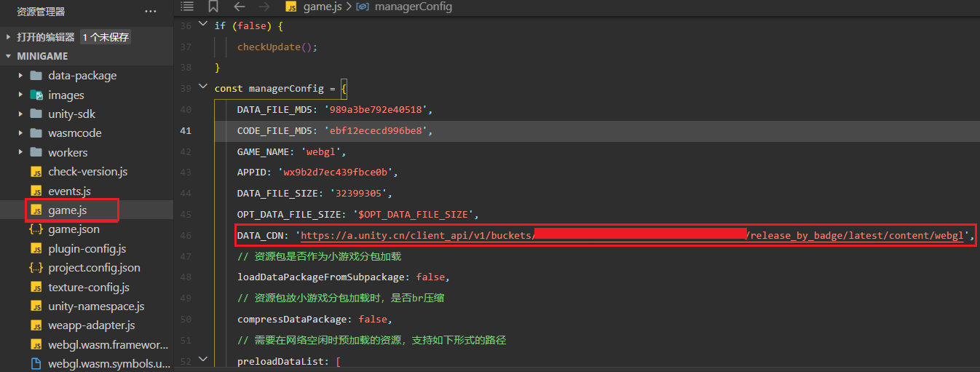Open project.config.json file
Image resolution: width=980 pixels, height=372 pixels.
pyautogui.click(x=94, y=268)
